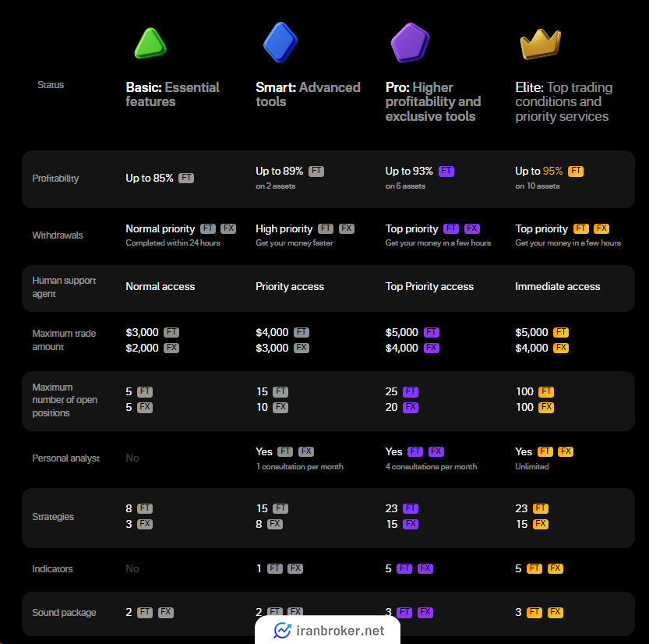Image resolution: width=649 pixels, height=644 pixels.
Task: Click the gold crown Elite status icon
Action: point(540,44)
